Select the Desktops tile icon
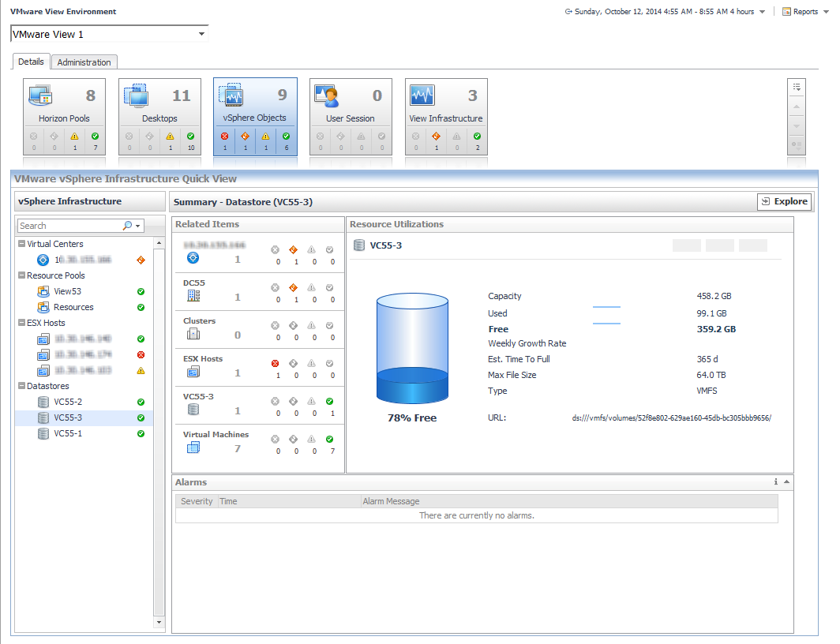The image size is (840, 644). (x=136, y=95)
